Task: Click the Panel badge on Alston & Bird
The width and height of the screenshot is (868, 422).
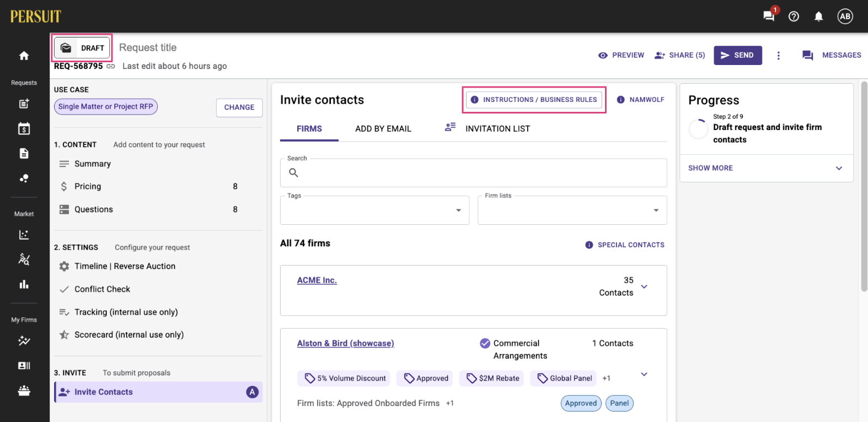Action: point(619,403)
